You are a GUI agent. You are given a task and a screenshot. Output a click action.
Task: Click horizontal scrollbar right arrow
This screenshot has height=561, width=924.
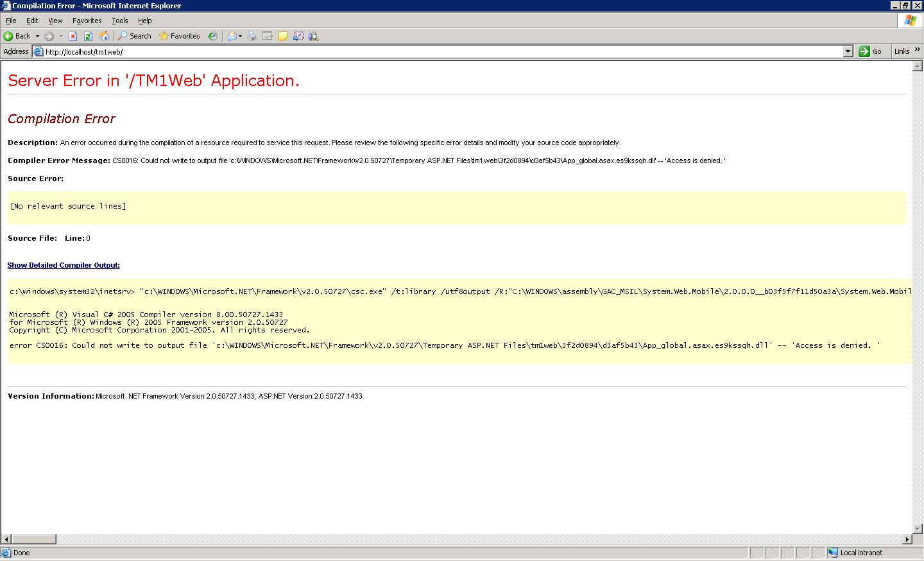point(907,539)
